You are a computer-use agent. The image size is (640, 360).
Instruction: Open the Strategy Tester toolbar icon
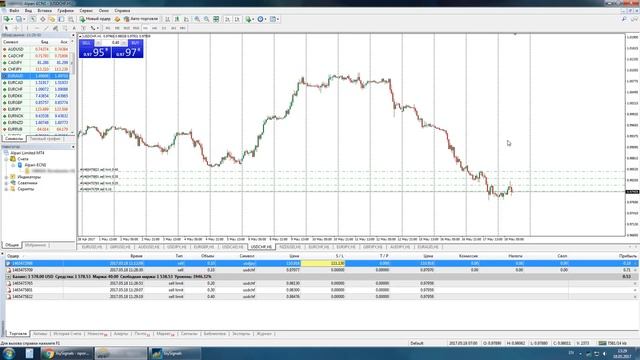[71, 19]
